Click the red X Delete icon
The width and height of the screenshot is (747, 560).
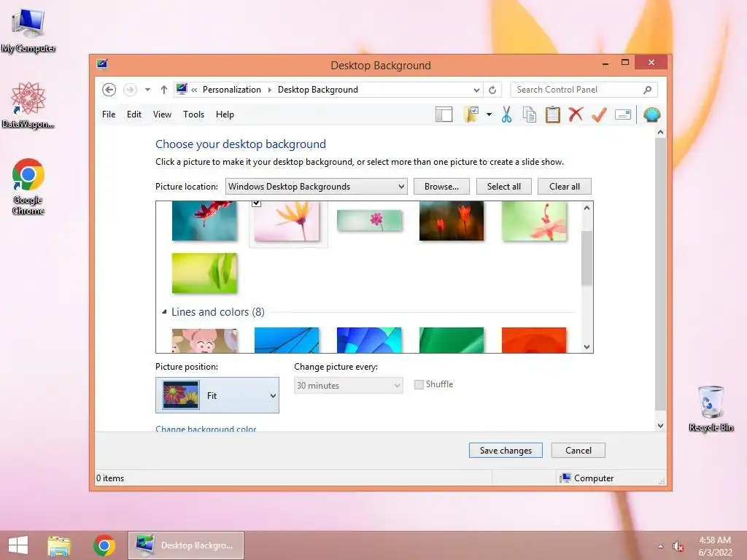coord(576,114)
